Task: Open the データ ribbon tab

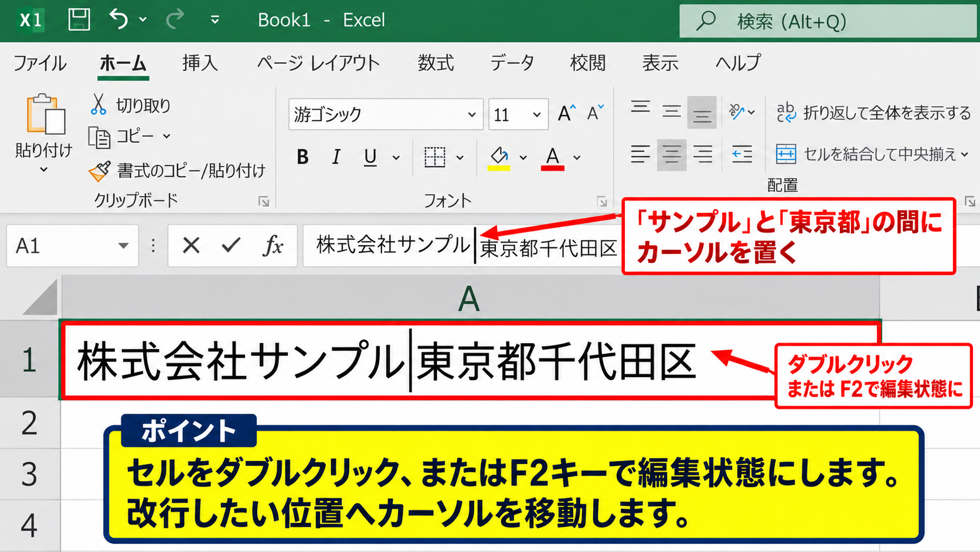Action: [512, 63]
